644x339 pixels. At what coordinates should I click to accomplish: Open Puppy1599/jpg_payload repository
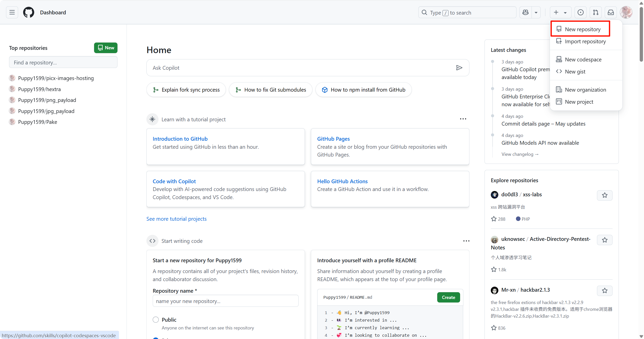click(x=46, y=111)
